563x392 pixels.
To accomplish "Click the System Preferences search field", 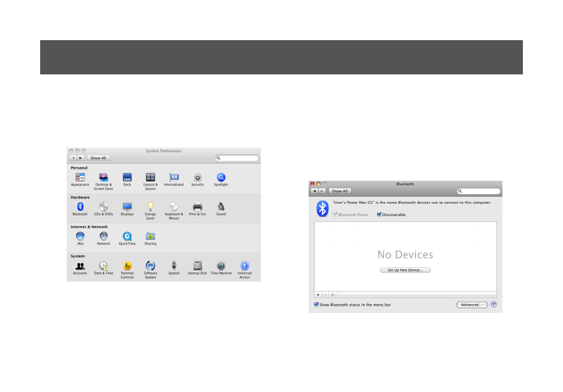I will coord(237,158).
